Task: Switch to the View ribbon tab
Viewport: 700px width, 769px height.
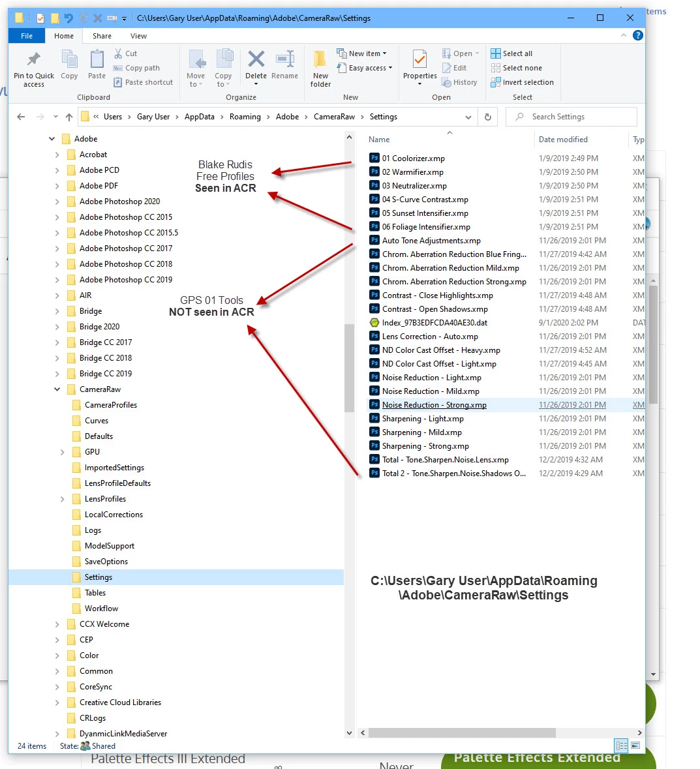Action: tap(138, 36)
